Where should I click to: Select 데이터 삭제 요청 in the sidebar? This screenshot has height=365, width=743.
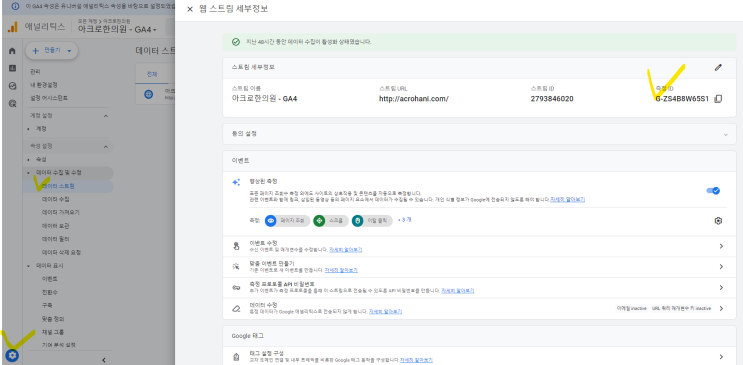pyautogui.click(x=61, y=252)
